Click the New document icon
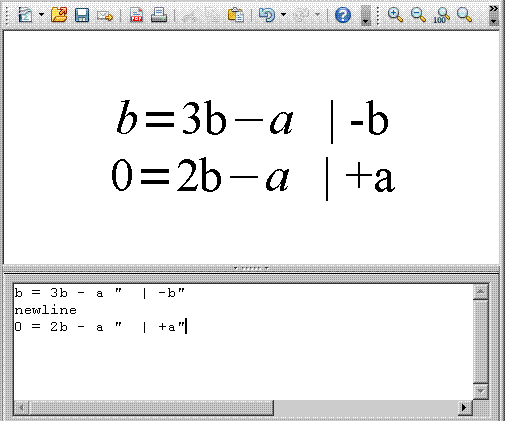The image size is (505, 421). point(25,15)
